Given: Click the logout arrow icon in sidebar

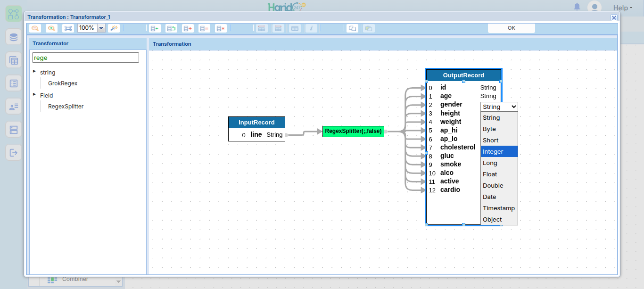Looking at the screenshot, I should 14,152.
